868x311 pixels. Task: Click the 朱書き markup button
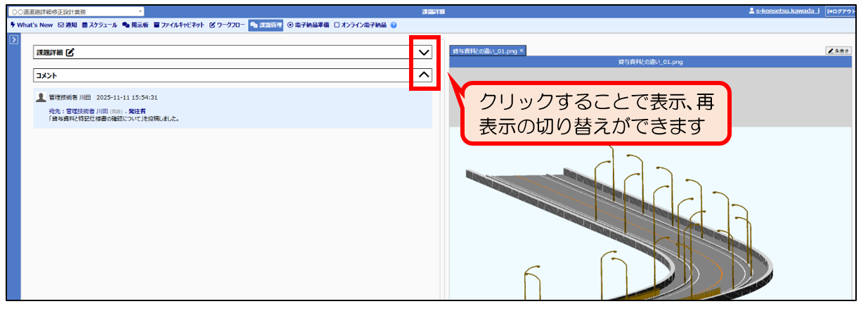pos(838,51)
